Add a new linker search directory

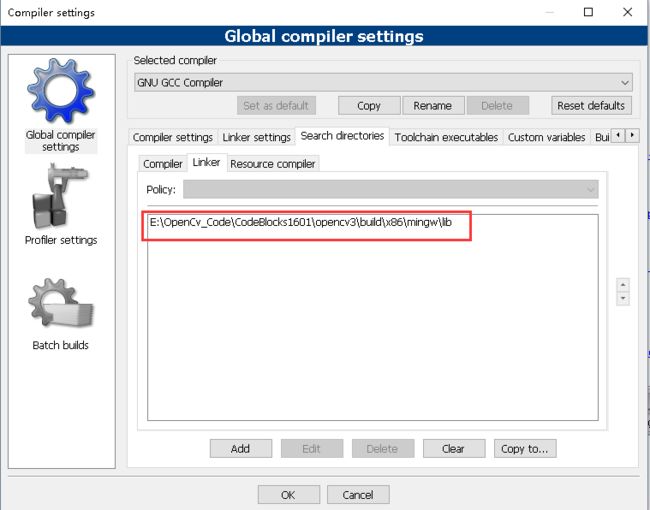coord(240,449)
